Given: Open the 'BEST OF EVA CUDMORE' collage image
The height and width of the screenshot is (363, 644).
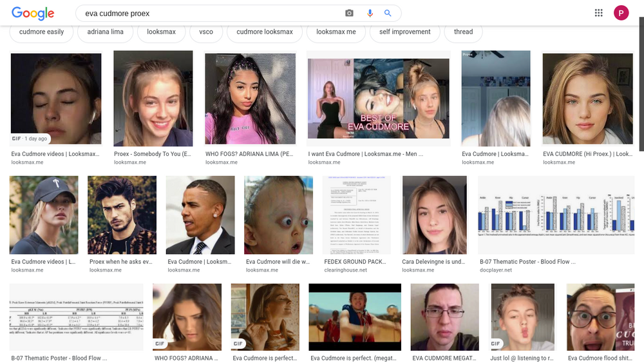Looking at the screenshot, I should coord(378,99).
